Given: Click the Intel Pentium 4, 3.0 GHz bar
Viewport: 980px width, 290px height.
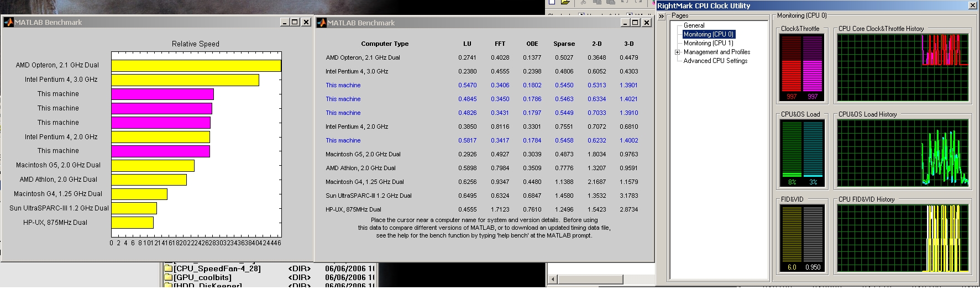Looking at the screenshot, I should [x=185, y=80].
